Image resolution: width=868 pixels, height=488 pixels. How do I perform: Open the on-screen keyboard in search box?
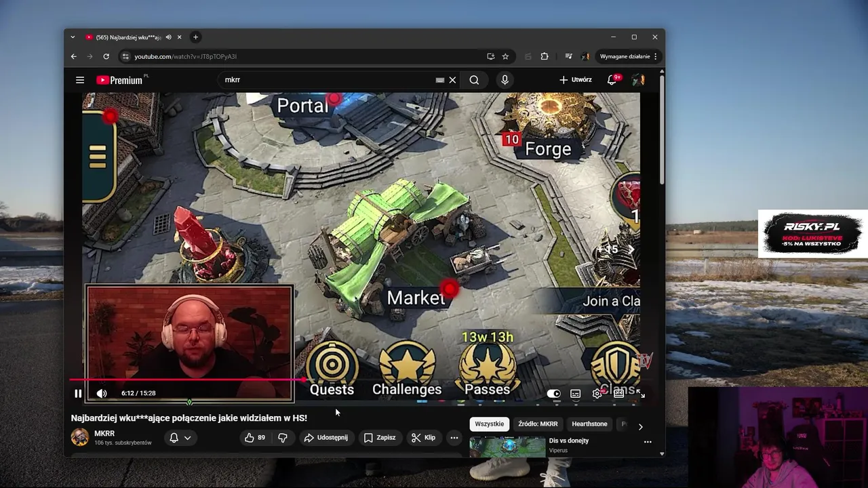(x=440, y=80)
